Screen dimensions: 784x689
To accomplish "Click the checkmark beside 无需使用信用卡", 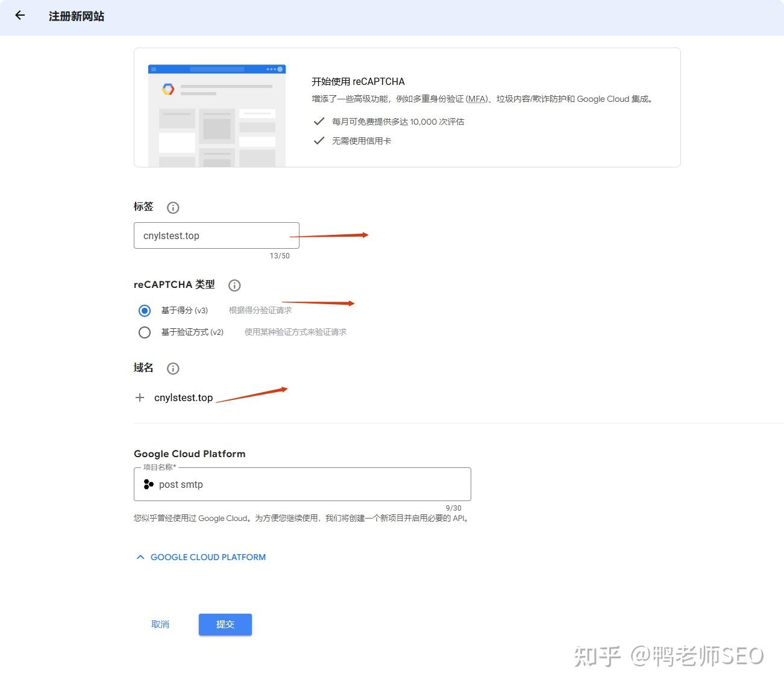I will click(319, 140).
